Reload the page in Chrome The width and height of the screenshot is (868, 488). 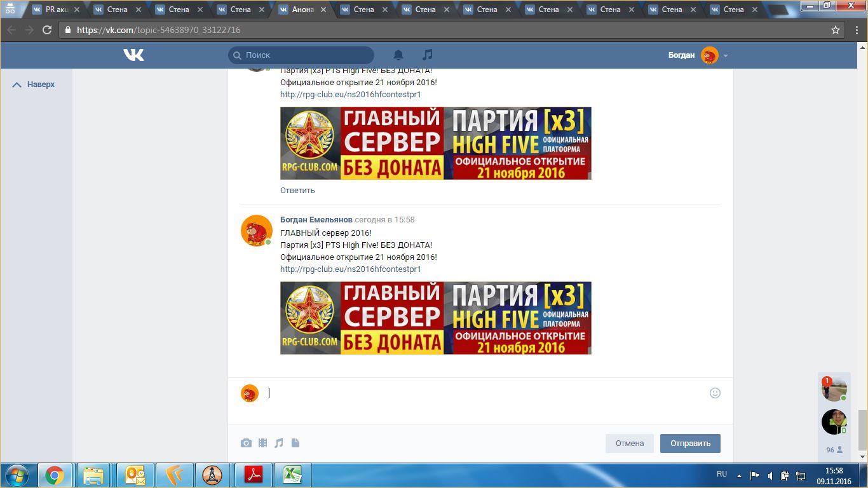pyautogui.click(x=46, y=30)
